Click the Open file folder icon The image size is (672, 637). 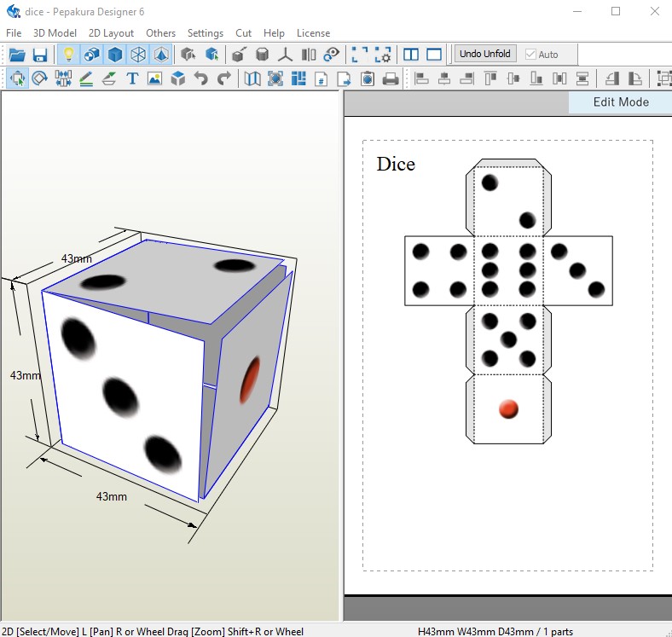click(17, 55)
